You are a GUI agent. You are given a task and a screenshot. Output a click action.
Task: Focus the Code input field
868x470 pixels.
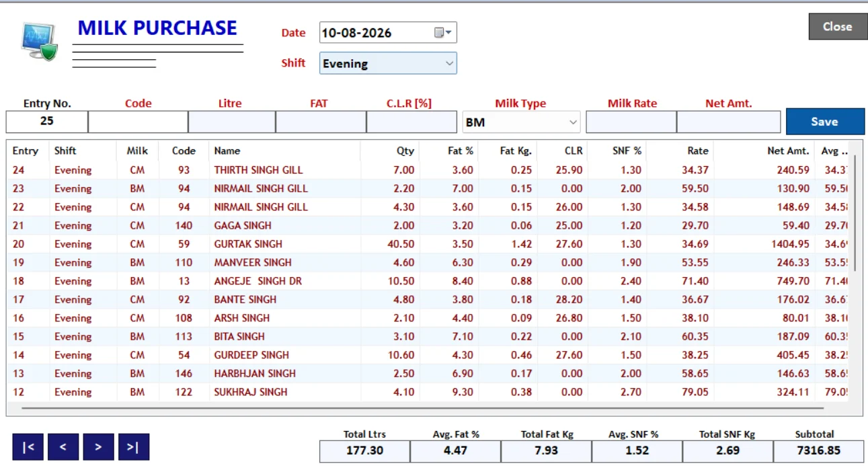click(138, 122)
